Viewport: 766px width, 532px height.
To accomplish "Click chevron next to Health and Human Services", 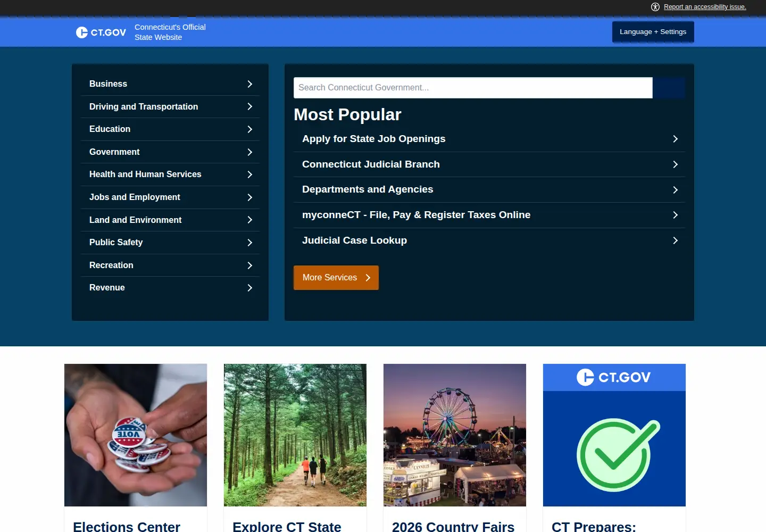I will [249, 174].
